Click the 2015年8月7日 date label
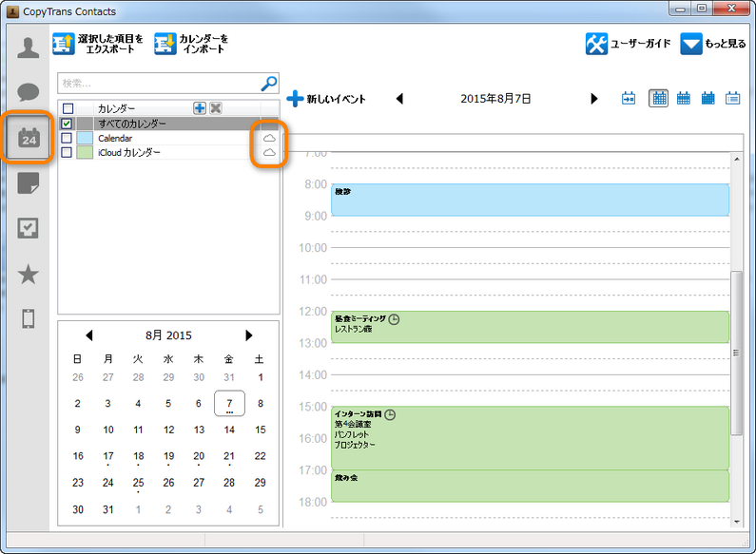Screen dimensions: 756x554 click(495, 99)
